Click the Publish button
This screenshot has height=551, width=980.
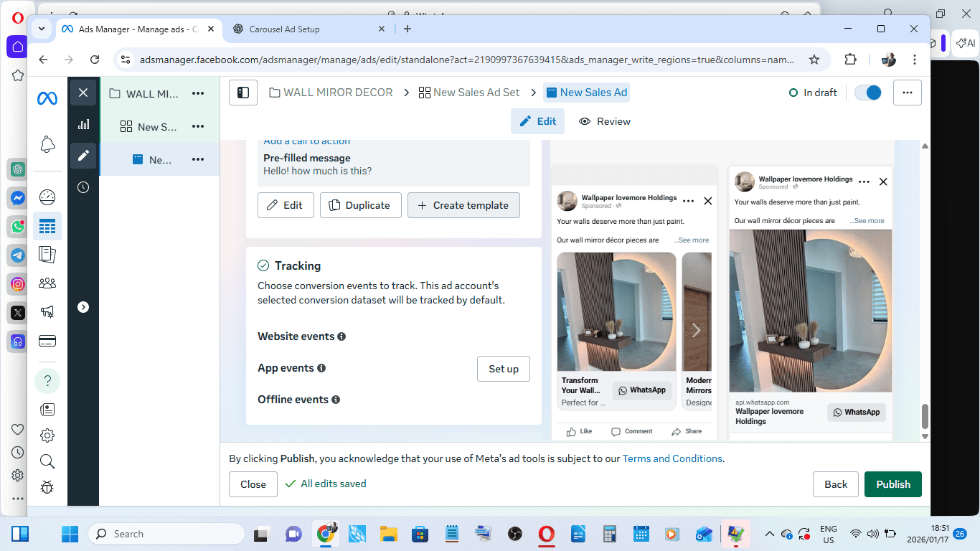click(892, 484)
